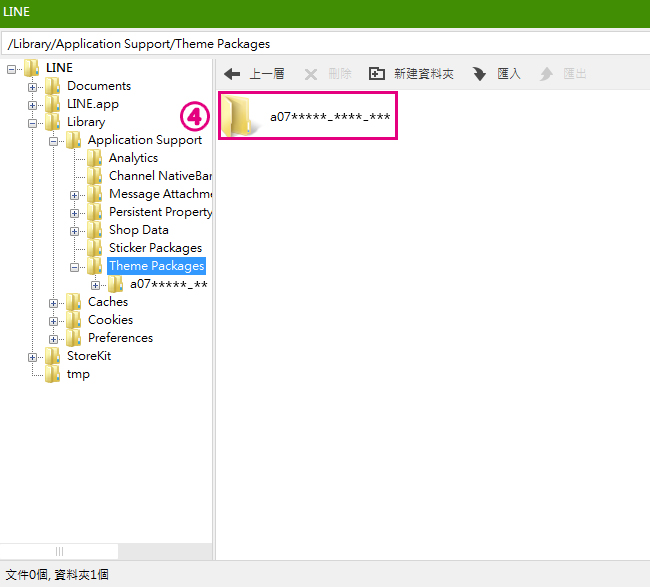Click the 匯出 export label
This screenshot has width=650, height=587.
pyautogui.click(x=575, y=74)
